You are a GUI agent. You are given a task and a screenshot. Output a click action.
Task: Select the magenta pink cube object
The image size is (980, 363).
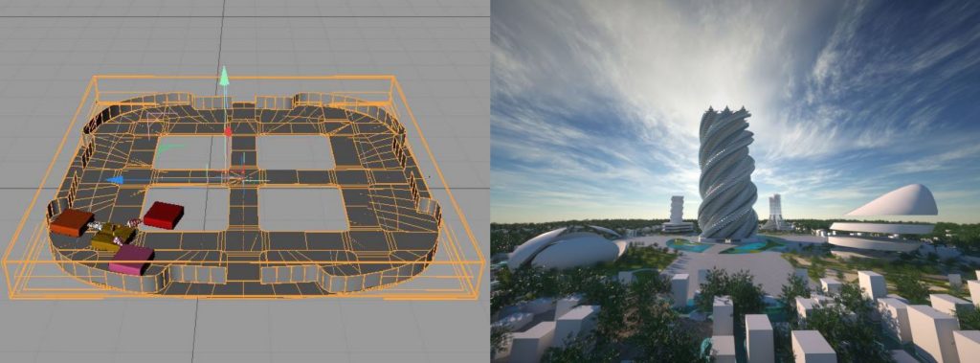[x=131, y=260]
